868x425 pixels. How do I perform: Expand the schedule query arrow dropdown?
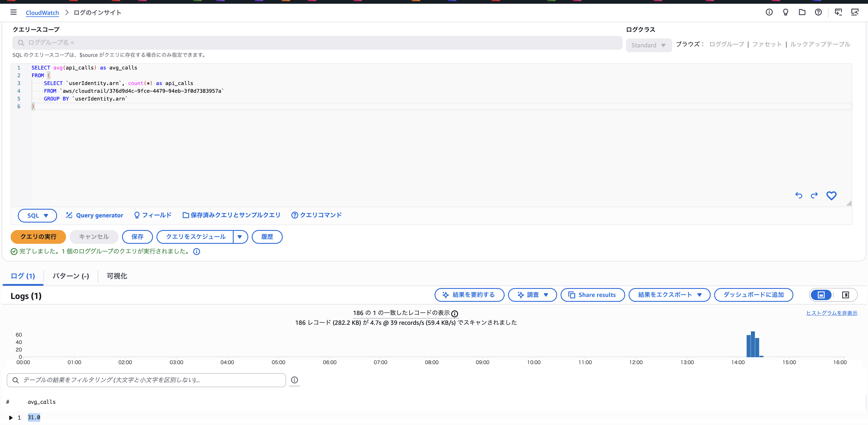[x=240, y=237]
